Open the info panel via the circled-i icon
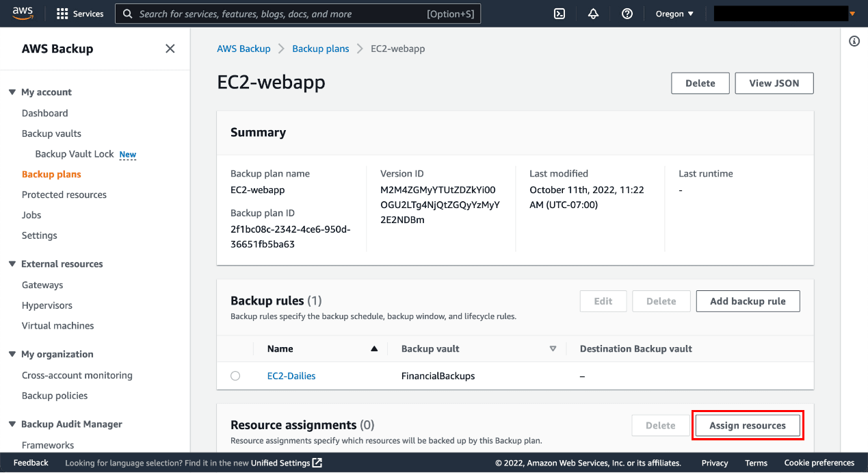This screenshot has height=473, width=868. pyautogui.click(x=854, y=41)
